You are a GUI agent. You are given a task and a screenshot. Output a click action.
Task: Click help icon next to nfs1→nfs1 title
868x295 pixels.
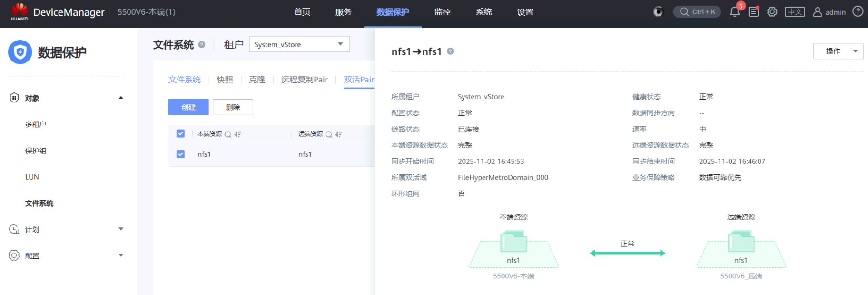click(x=450, y=51)
